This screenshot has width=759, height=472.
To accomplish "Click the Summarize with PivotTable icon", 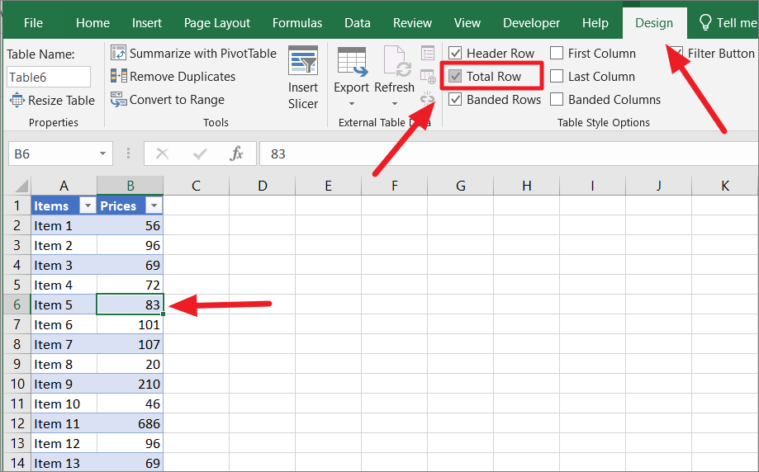I will pos(118,53).
